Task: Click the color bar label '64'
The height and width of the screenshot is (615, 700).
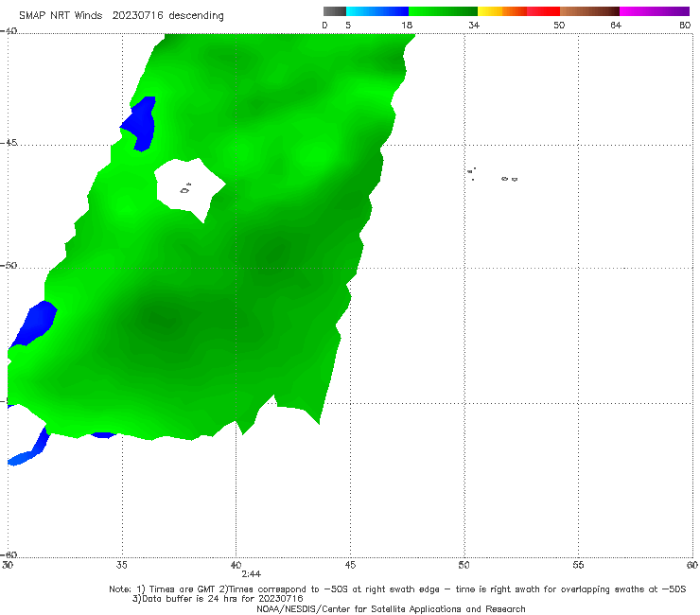Action: [616, 26]
